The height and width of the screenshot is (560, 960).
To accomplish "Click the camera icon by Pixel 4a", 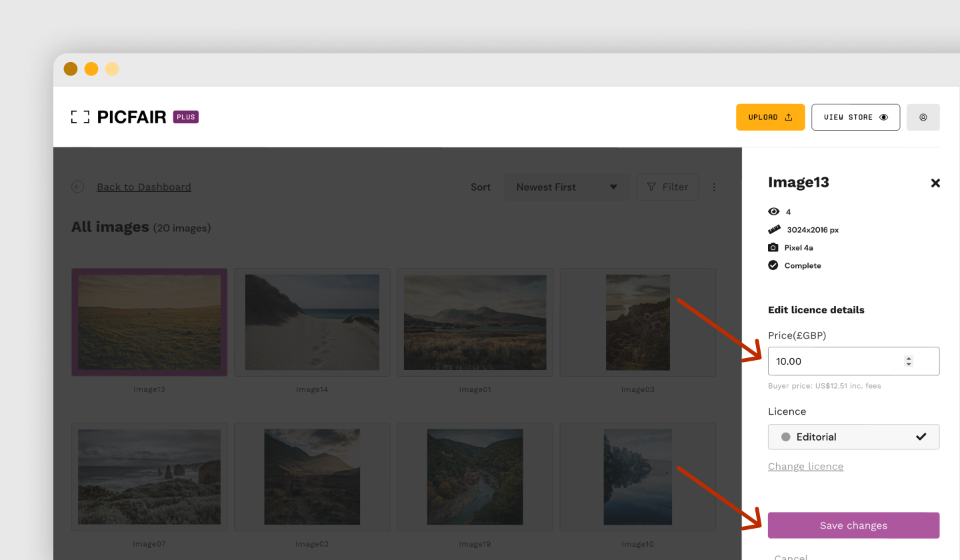I will coord(773,247).
